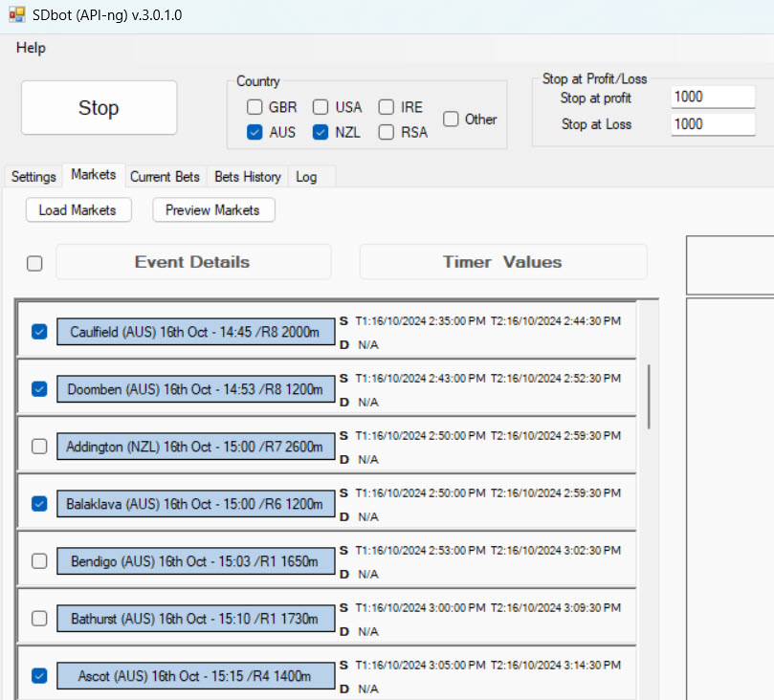Screen dimensions: 774x700
Task: Check the Bathurst 15:10 market checkbox
Action: tap(39, 618)
